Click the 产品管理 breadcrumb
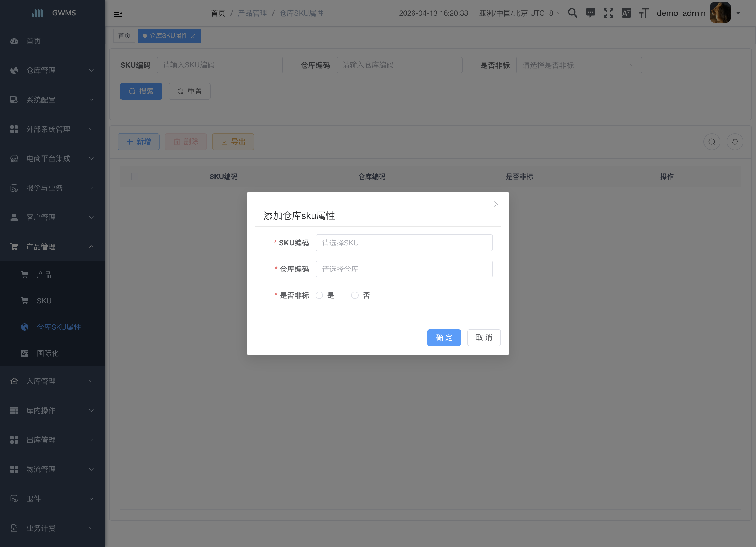This screenshot has height=547, width=756. (x=252, y=13)
